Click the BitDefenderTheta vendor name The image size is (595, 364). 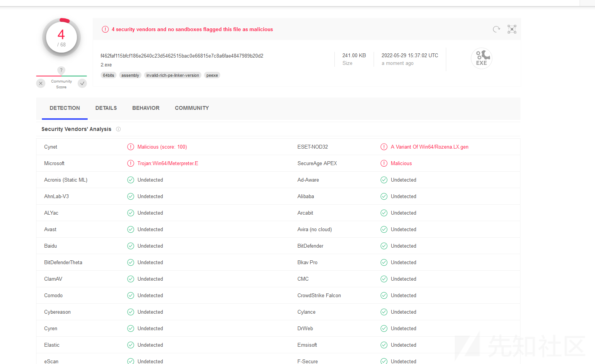pos(63,262)
